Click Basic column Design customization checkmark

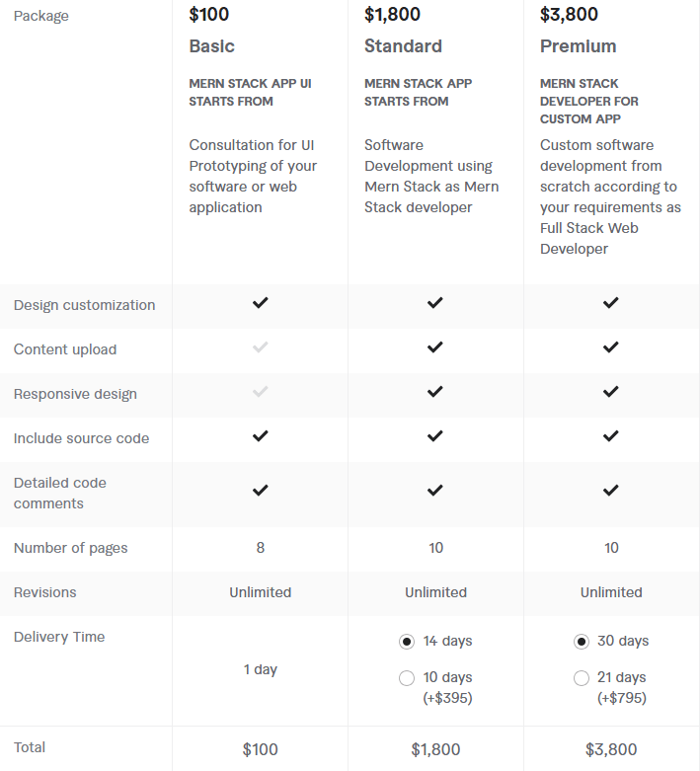coord(260,303)
